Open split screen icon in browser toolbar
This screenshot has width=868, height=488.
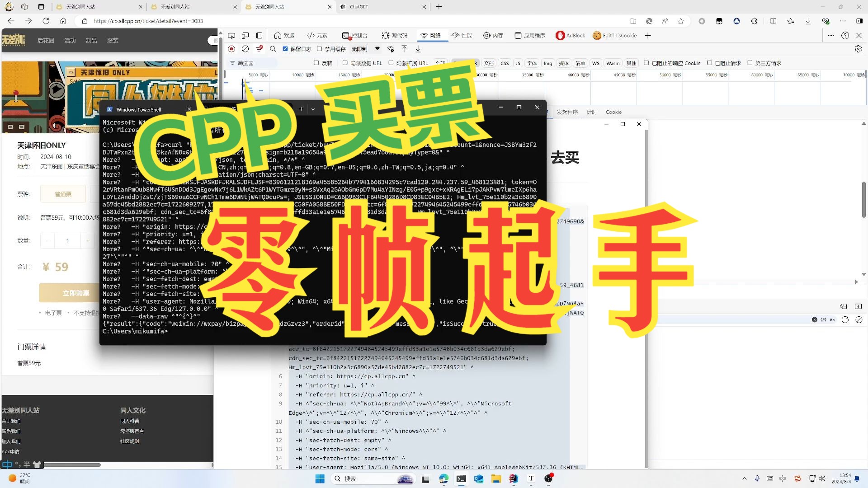773,21
